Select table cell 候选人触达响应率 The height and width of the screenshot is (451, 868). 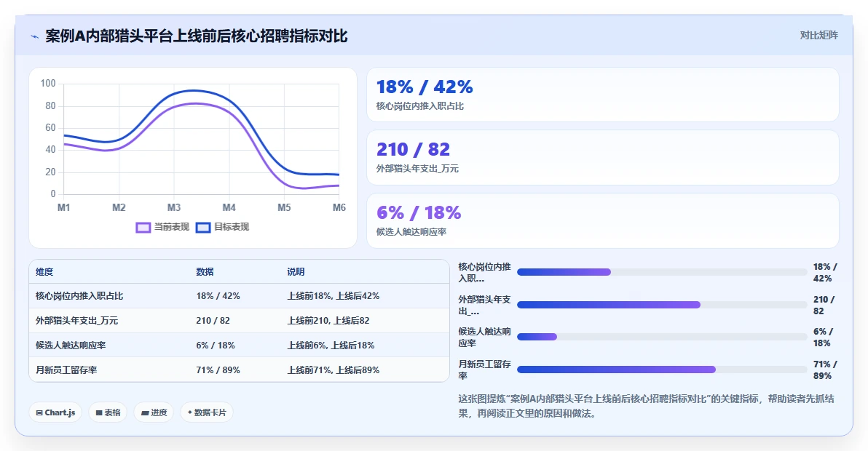(71, 346)
